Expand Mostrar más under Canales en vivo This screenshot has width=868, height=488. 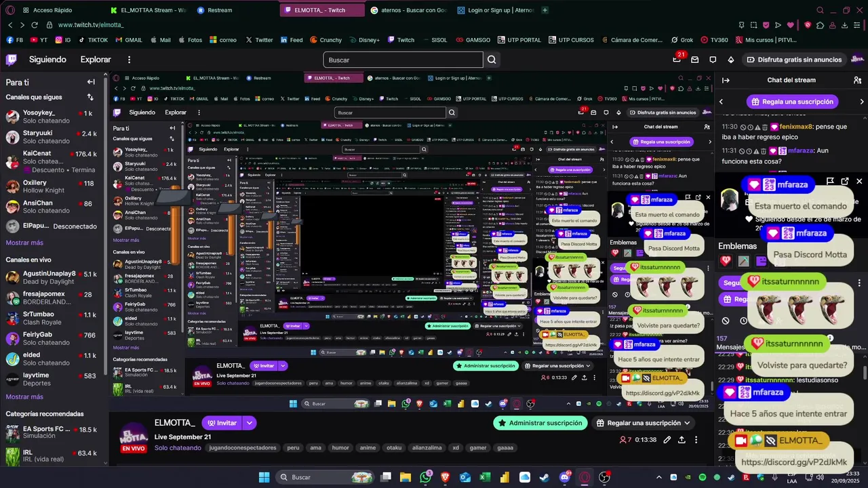24,397
